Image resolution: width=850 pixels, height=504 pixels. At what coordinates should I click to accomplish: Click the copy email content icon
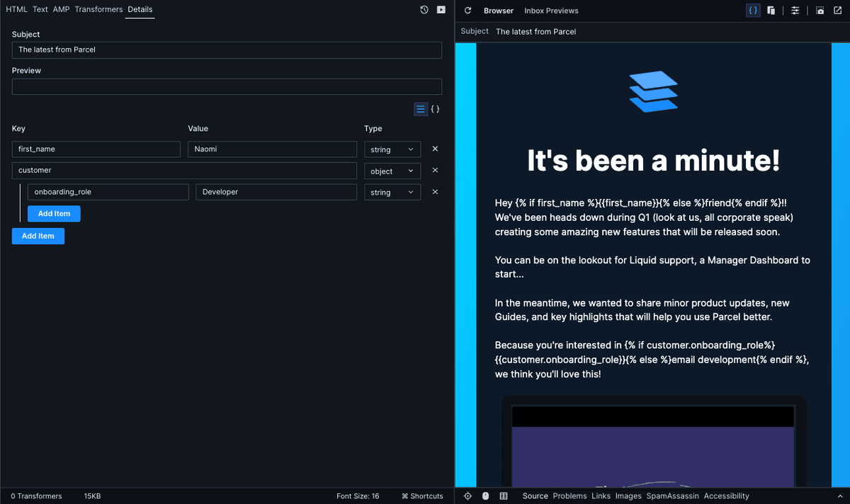[771, 10]
